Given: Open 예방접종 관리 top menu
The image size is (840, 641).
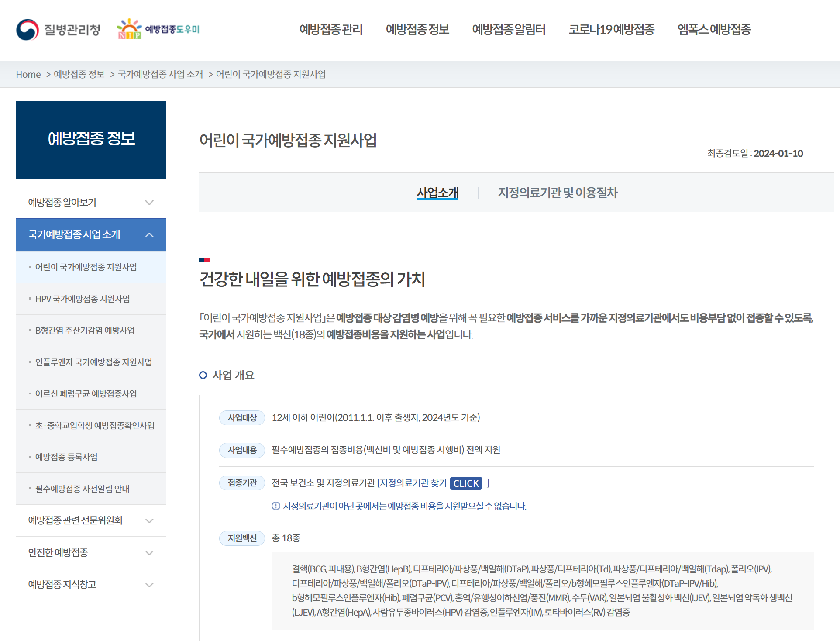Looking at the screenshot, I should pyautogui.click(x=331, y=29).
